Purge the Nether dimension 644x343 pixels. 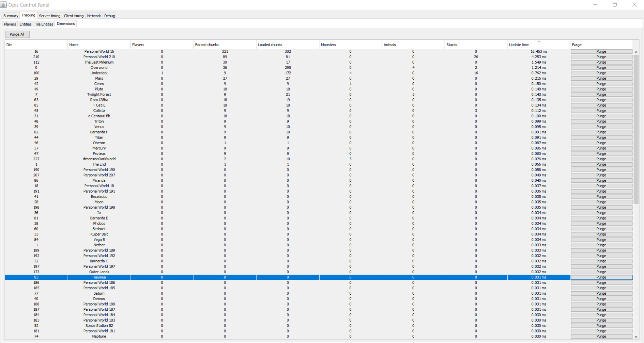click(601, 245)
